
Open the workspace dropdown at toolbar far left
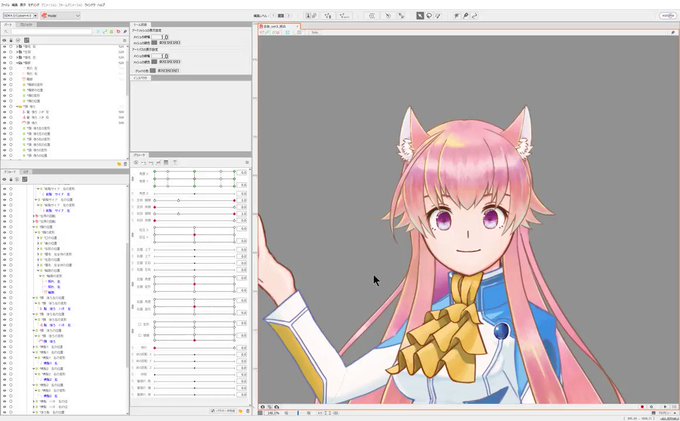(20, 16)
